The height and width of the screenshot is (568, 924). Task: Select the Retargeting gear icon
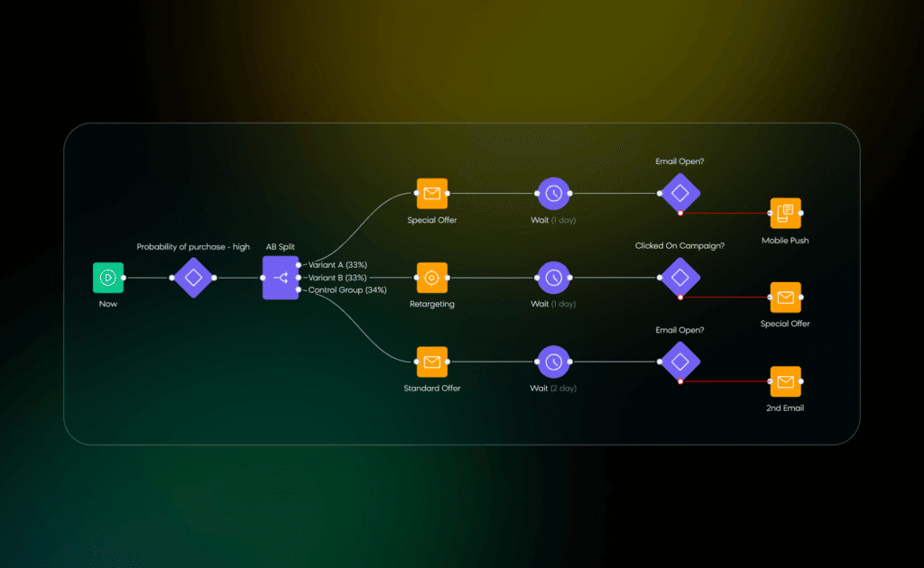point(431,278)
